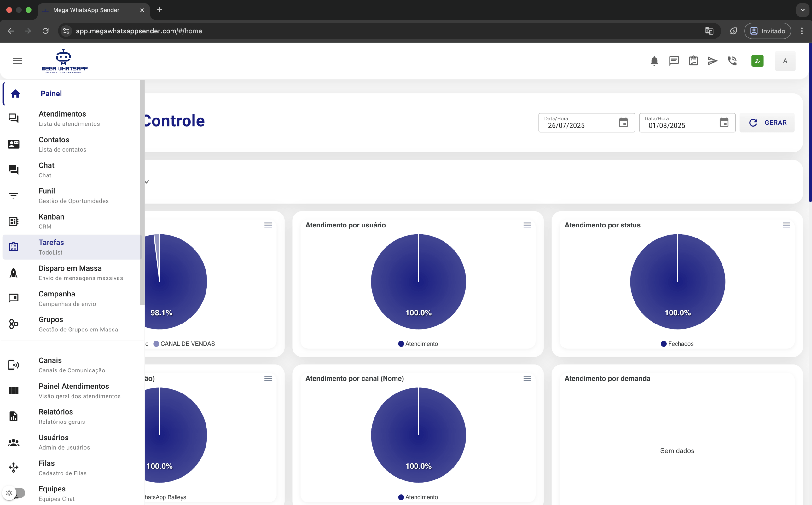Click the phone call icon in header
812x505 pixels.
click(x=732, y=61)
